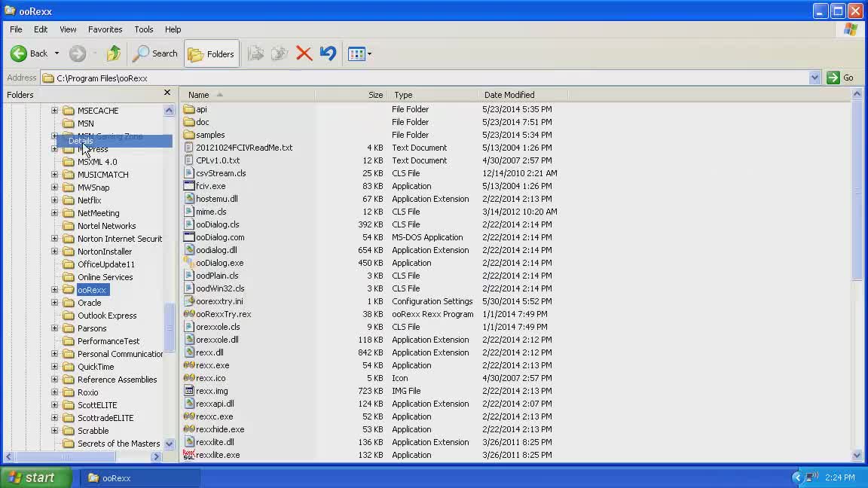The image size is (868, 488).
Task: Select the rexxc.exe application icon
Action: pos(189,416)
